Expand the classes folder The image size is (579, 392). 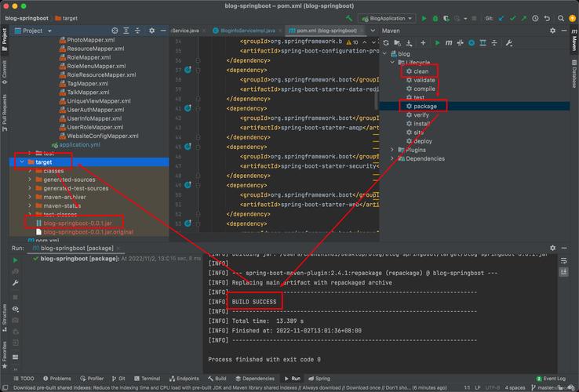30,171
